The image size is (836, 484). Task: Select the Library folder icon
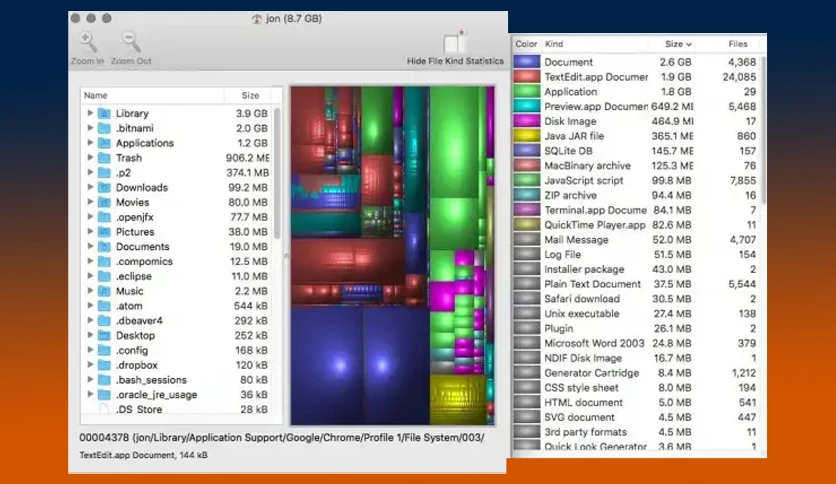104,113
